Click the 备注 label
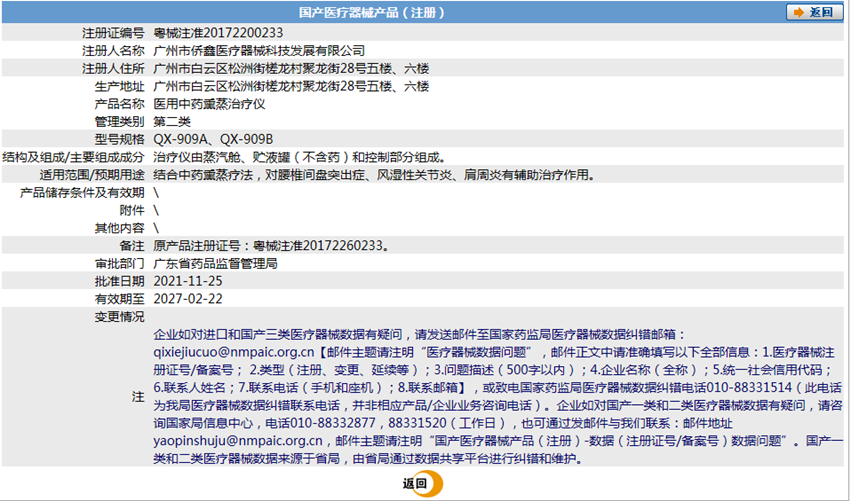This screenshot has width=850, height=501. point(132,246)
